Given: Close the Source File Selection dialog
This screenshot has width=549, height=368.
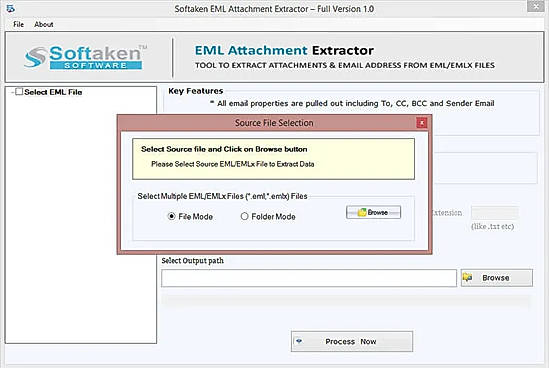Looking at the screenshot, I should tap(422, 123).
